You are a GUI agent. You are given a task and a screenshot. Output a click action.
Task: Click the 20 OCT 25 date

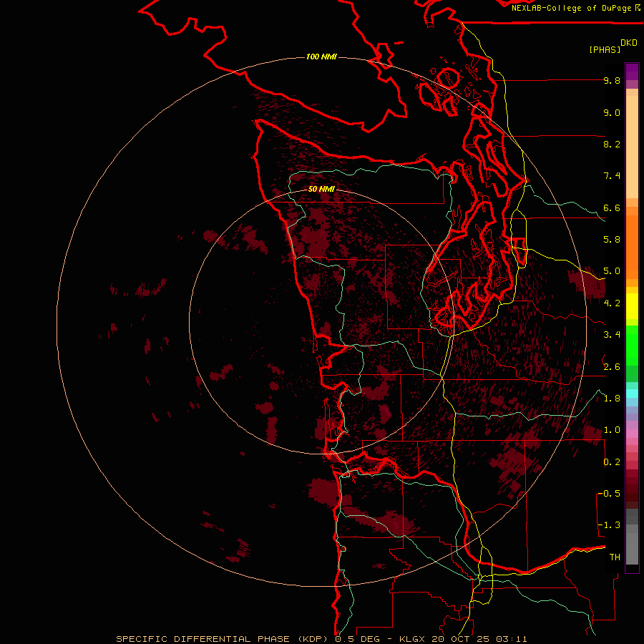tap(462, 639)
